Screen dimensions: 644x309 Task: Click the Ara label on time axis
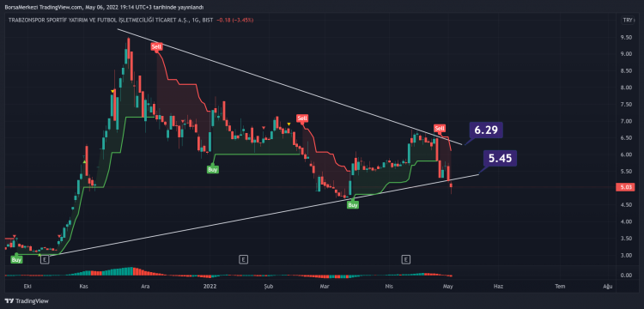point(144,286)
